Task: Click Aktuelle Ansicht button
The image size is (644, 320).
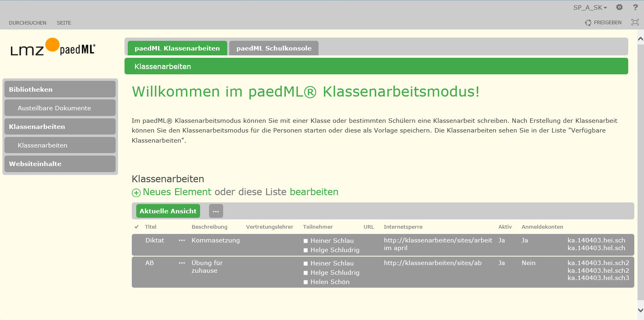Action: [x=168, y=211]
